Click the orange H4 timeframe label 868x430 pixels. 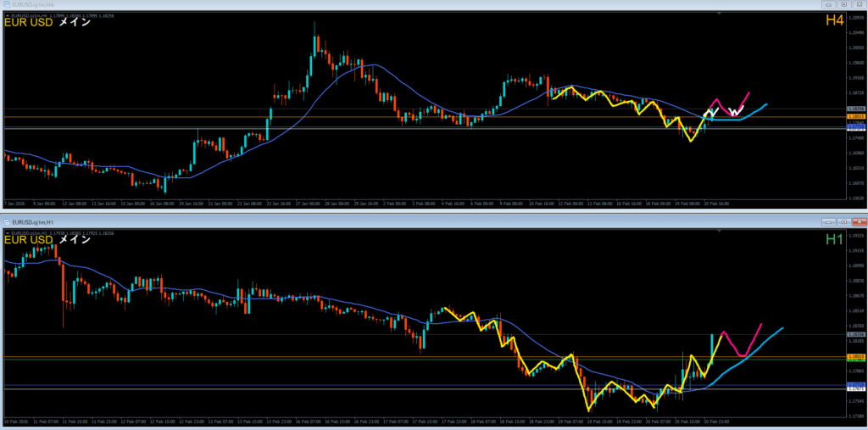coord(834,20)
